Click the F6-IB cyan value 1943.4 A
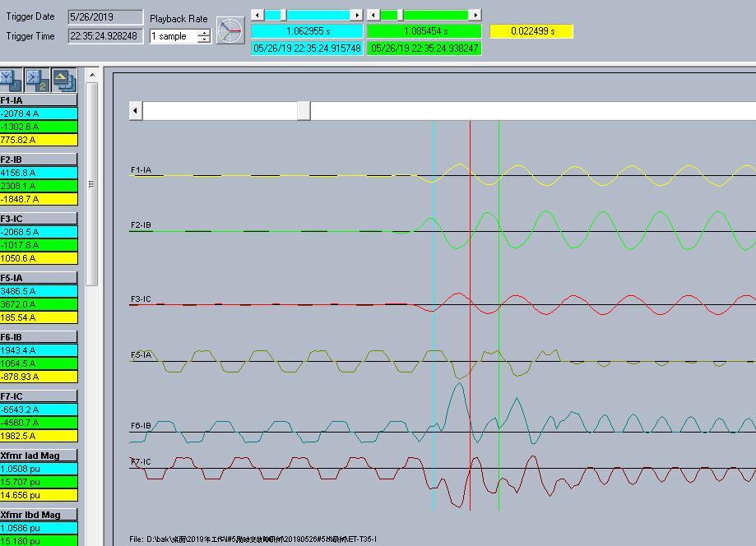The image size is (756, 546). pyautogui.click(x=39, y=351)
